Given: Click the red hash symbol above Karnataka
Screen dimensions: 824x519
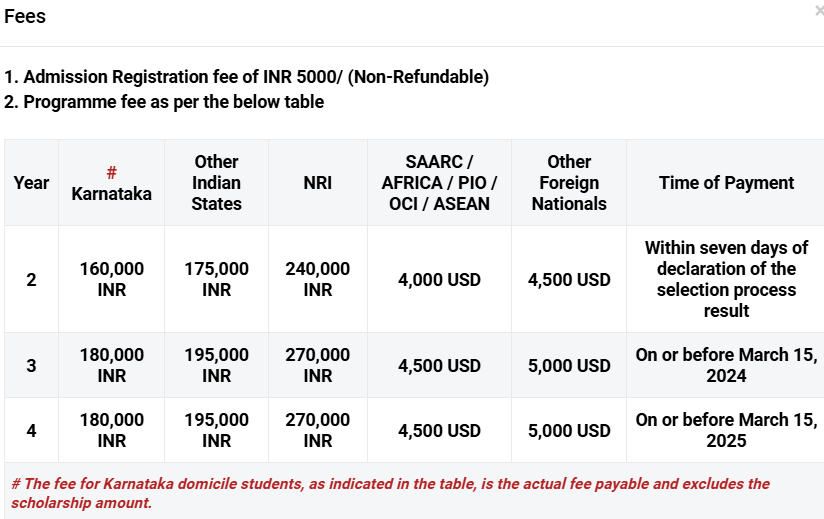Looking at the screenshot, I should (111, 172).
